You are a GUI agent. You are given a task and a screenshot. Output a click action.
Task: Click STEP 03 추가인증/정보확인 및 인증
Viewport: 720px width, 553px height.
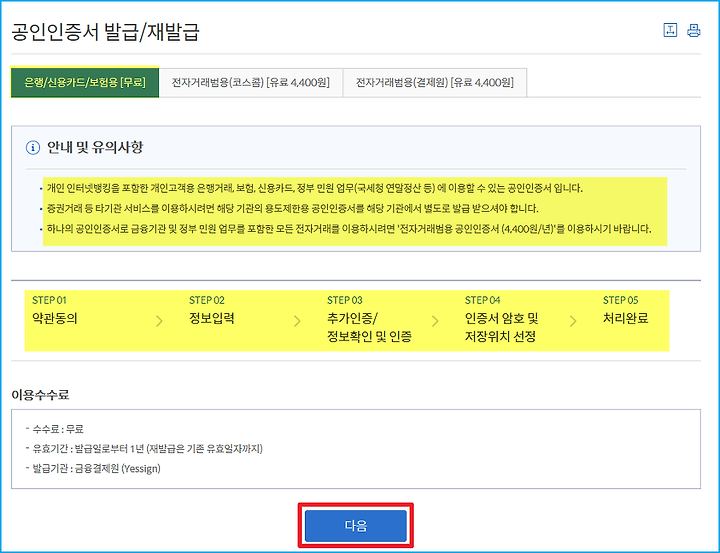pos(369,319)
